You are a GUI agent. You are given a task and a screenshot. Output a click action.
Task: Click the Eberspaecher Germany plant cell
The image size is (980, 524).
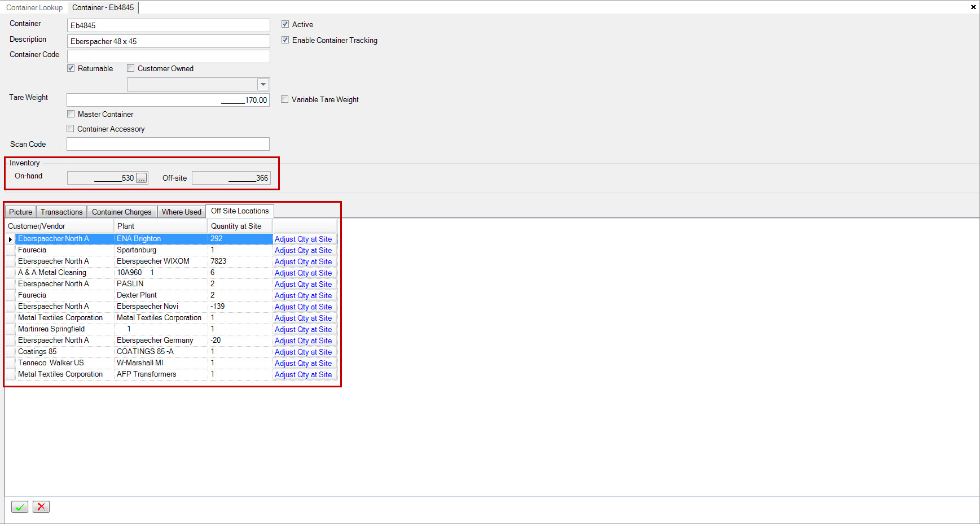(x=161, y=340)
